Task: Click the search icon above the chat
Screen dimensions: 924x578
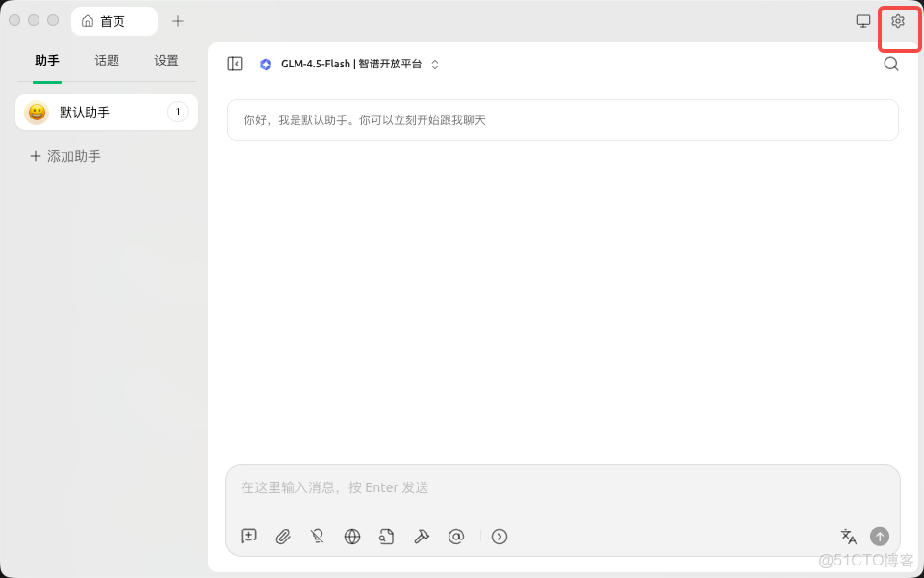Action: (x=891, y=64)
